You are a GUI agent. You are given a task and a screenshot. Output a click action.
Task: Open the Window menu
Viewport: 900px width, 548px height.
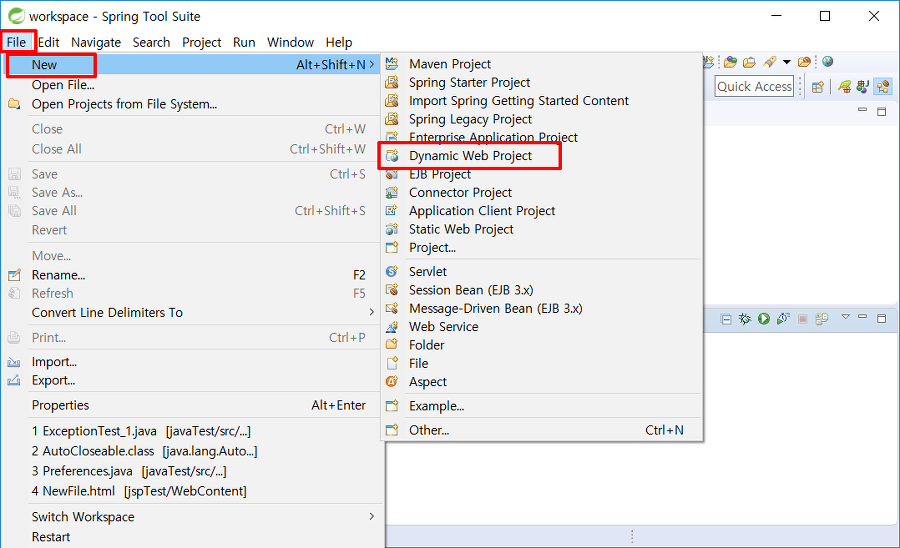tap(290, 42)
